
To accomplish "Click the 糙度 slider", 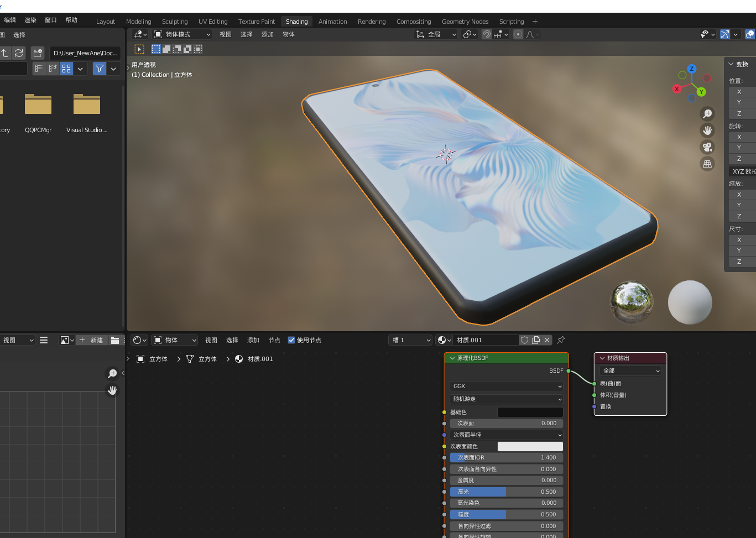I will (x=507, y=514).
